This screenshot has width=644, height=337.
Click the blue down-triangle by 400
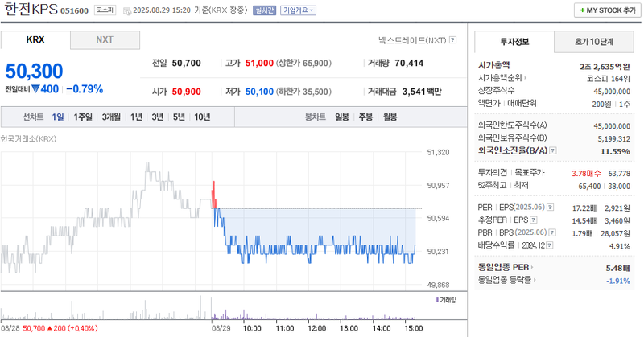35,88
